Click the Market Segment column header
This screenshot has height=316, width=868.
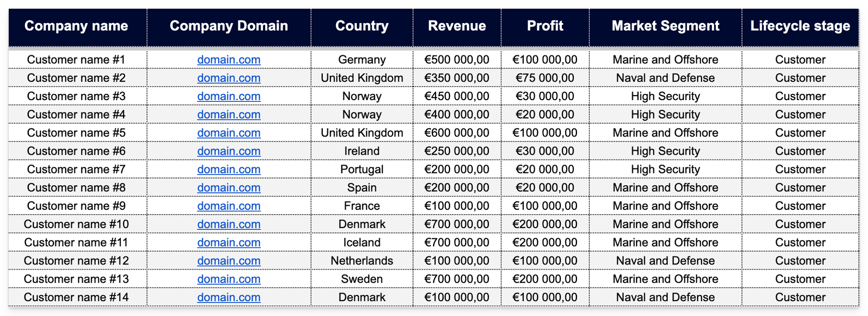point(665,26)
